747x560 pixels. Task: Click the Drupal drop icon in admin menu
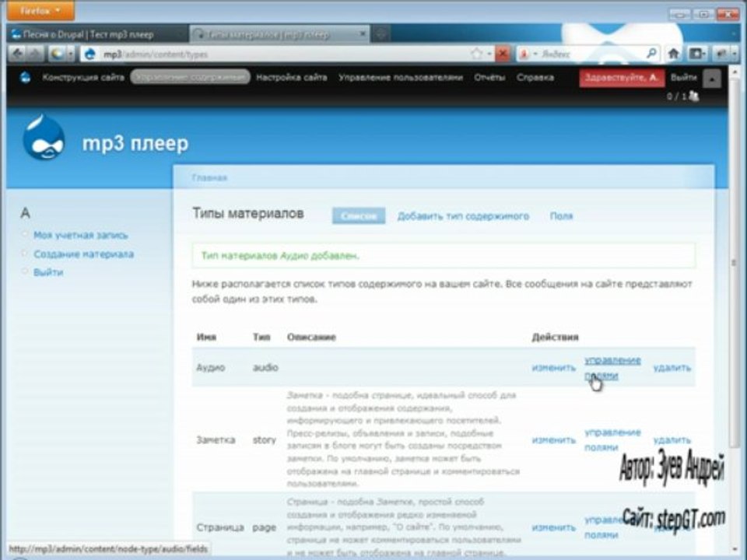[25, 77]
